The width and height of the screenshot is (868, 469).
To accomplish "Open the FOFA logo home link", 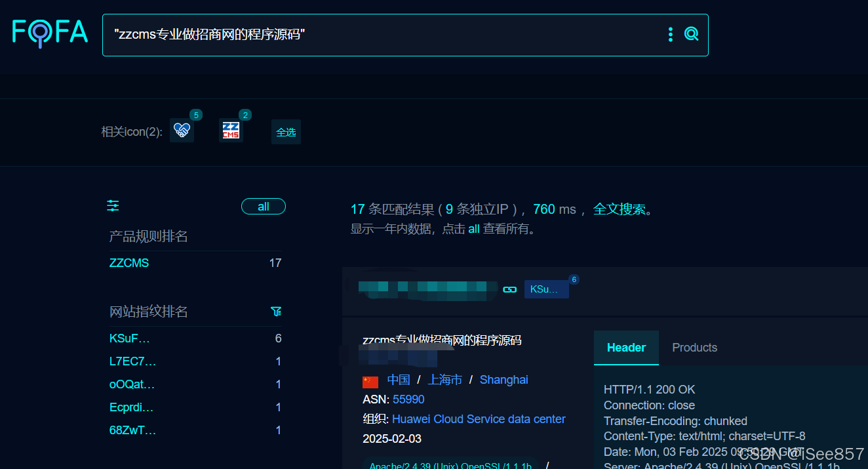I will tap(50, 33).
